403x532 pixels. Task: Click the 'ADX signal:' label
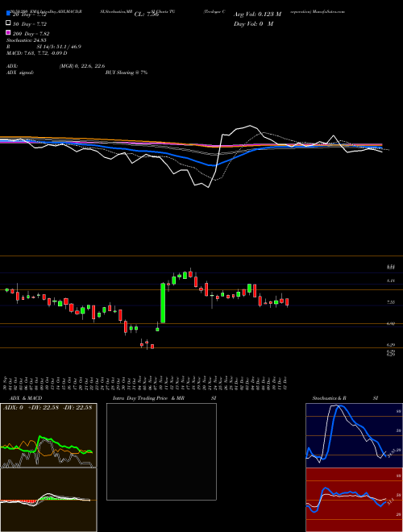coord(20,73)
